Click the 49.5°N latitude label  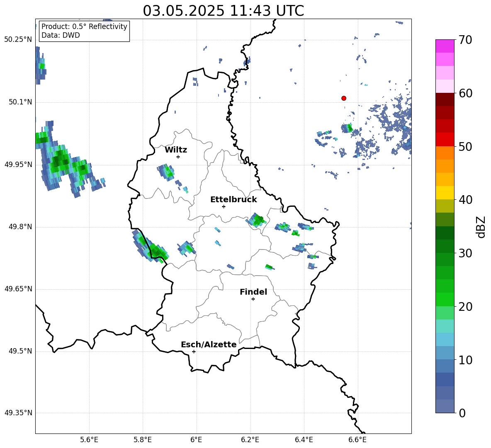pyautogui.click(x=20, y=351)
